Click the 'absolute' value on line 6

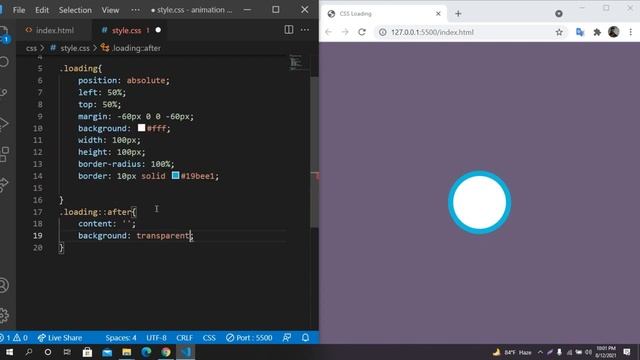[146, 80]
